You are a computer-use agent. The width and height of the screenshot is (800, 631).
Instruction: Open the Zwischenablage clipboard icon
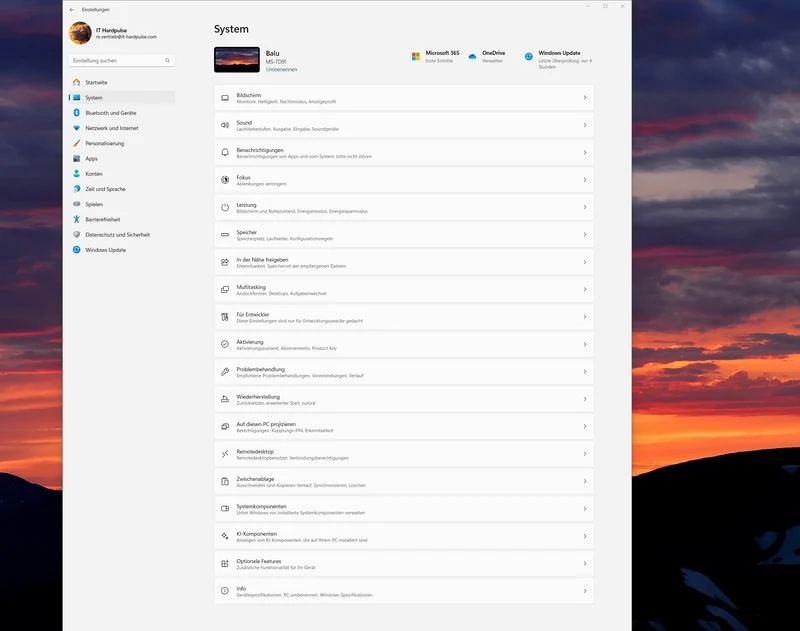tap(225, 482)
